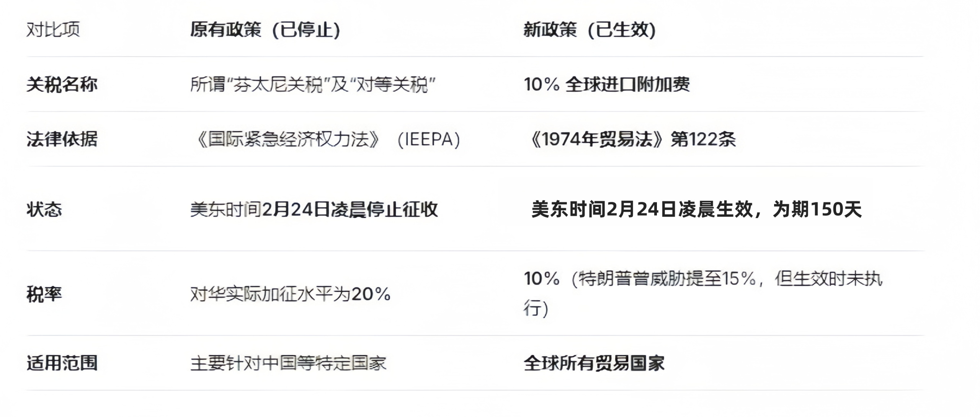Select the 芬太尼关税 及 对等关税 cell
Screen dimensions: 980x417
(313, 85)
